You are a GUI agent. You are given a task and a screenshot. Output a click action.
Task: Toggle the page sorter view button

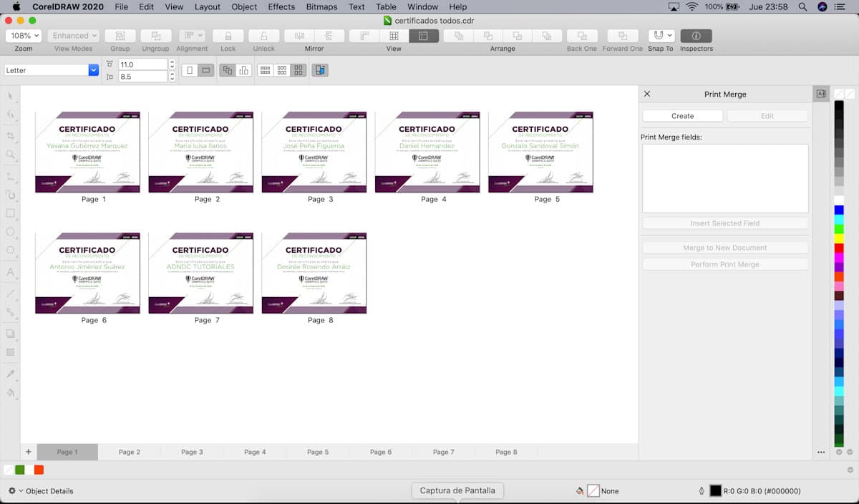pos(423,36)
